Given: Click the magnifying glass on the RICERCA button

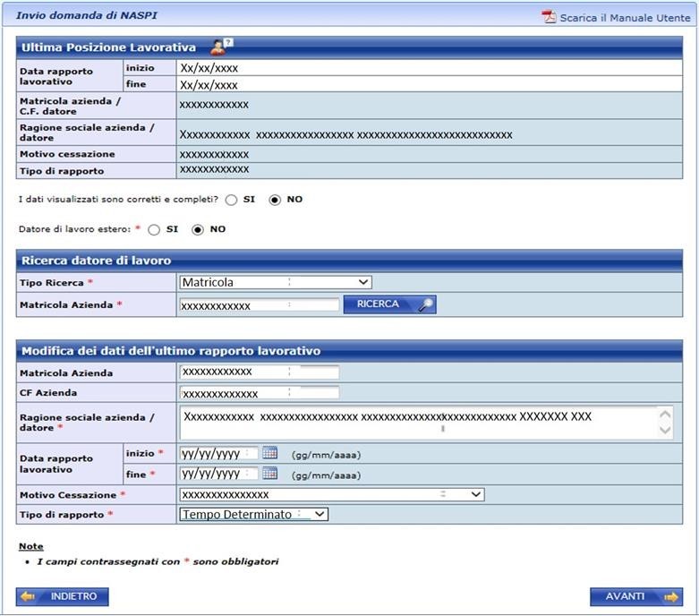Looking at the screenshot, I should pos(426,304).
